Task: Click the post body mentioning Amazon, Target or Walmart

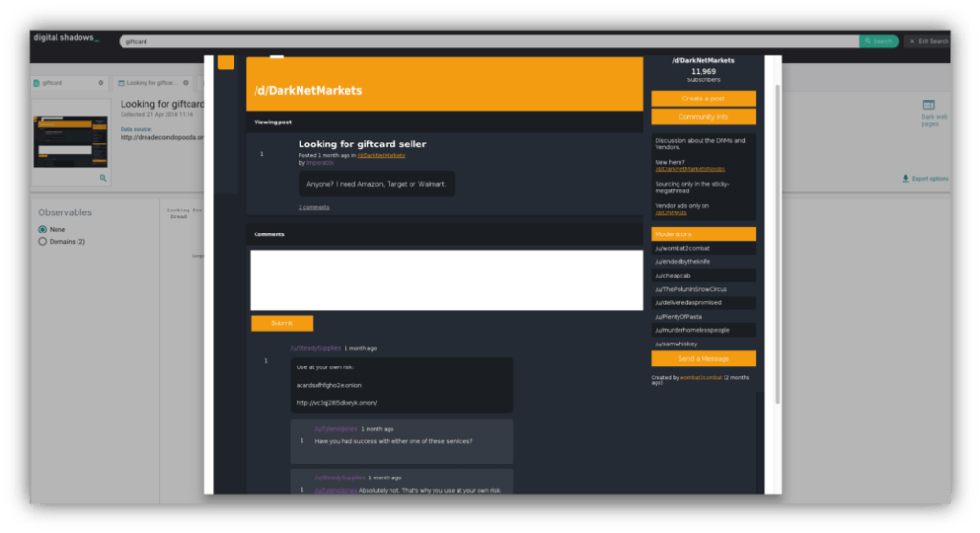Action: [376, 185]
